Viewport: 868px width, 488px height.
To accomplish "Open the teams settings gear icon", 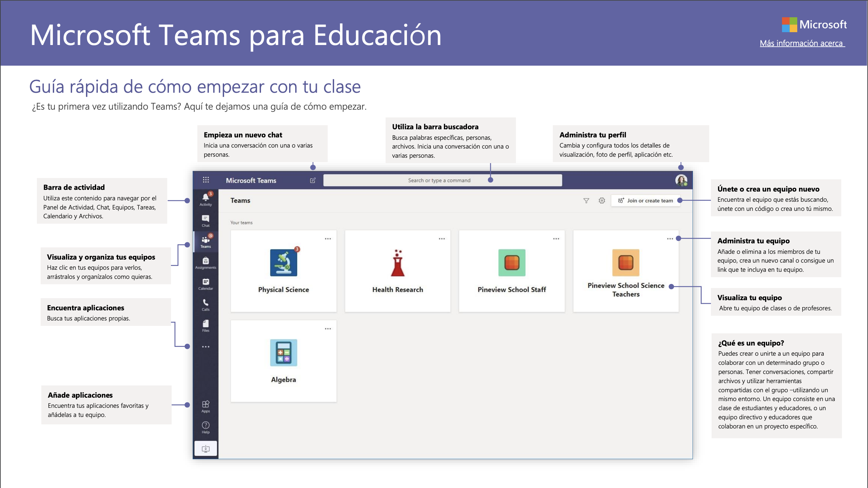I will (602, 201).
